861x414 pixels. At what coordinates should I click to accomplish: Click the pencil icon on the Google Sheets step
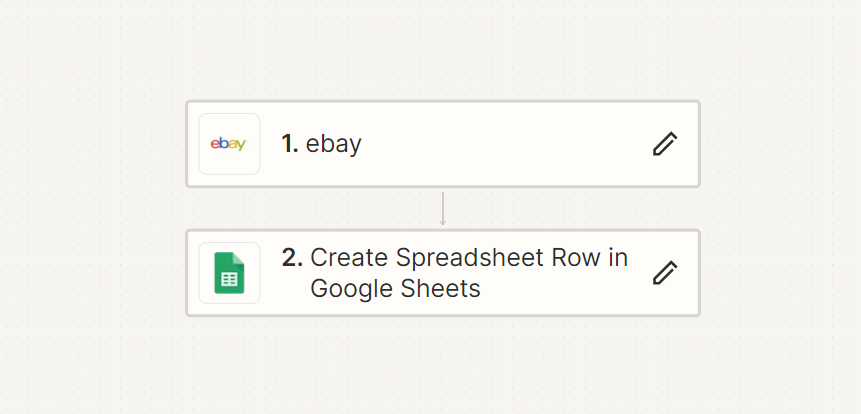point(665,273)
